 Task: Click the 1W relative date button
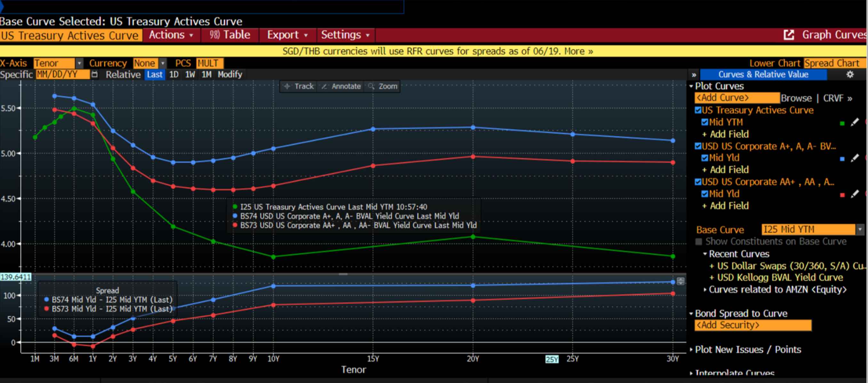(x=190, y=74)
